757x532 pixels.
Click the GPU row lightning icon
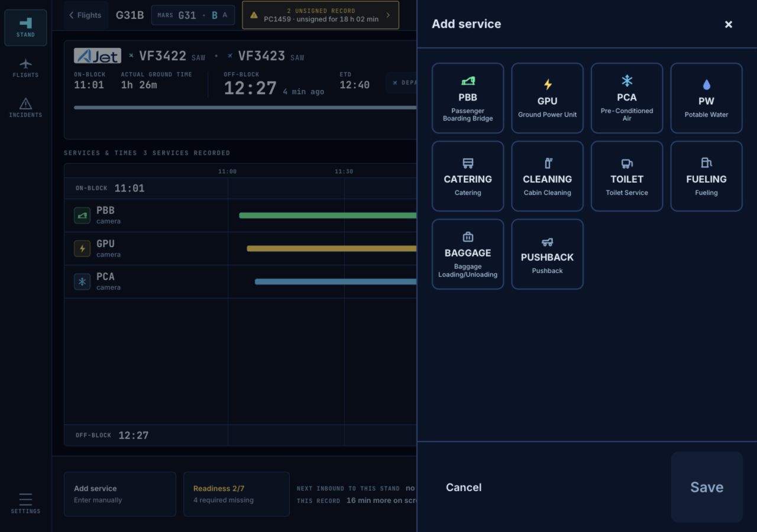[82, 248]
